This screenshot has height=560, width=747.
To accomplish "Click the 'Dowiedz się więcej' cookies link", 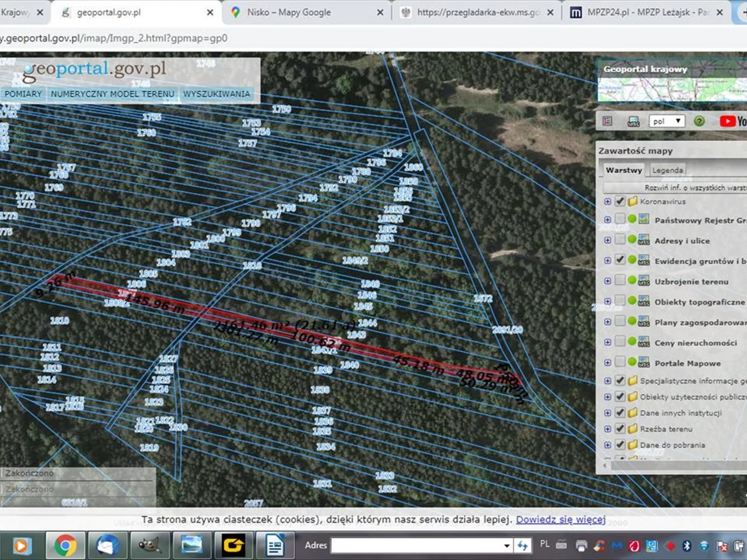I will (560, 519).
